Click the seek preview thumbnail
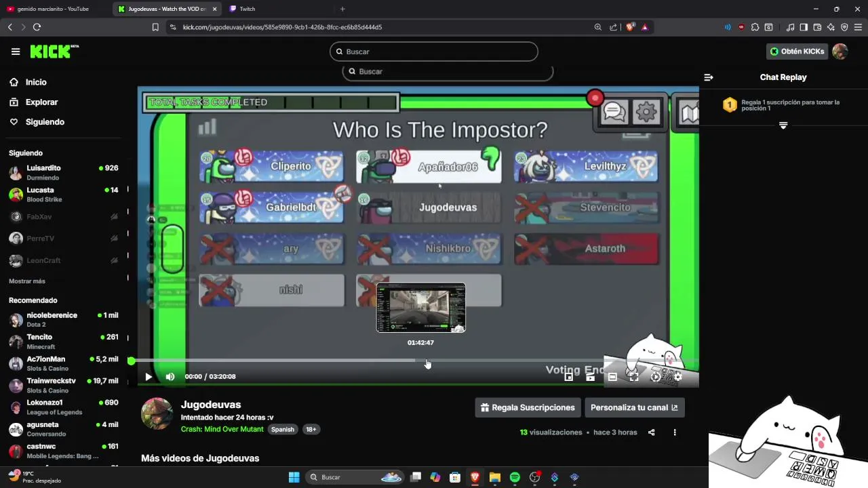Screen dimensions: 868x488 [421, 308]
